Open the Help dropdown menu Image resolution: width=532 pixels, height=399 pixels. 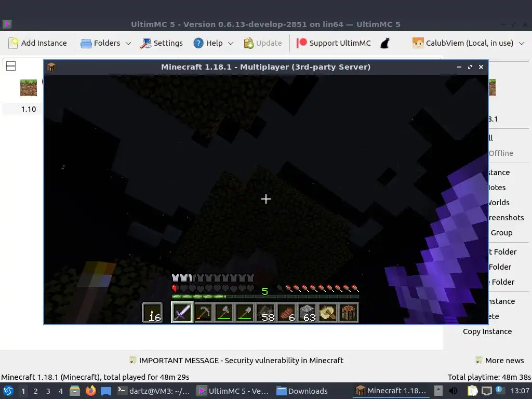(213, 43)
